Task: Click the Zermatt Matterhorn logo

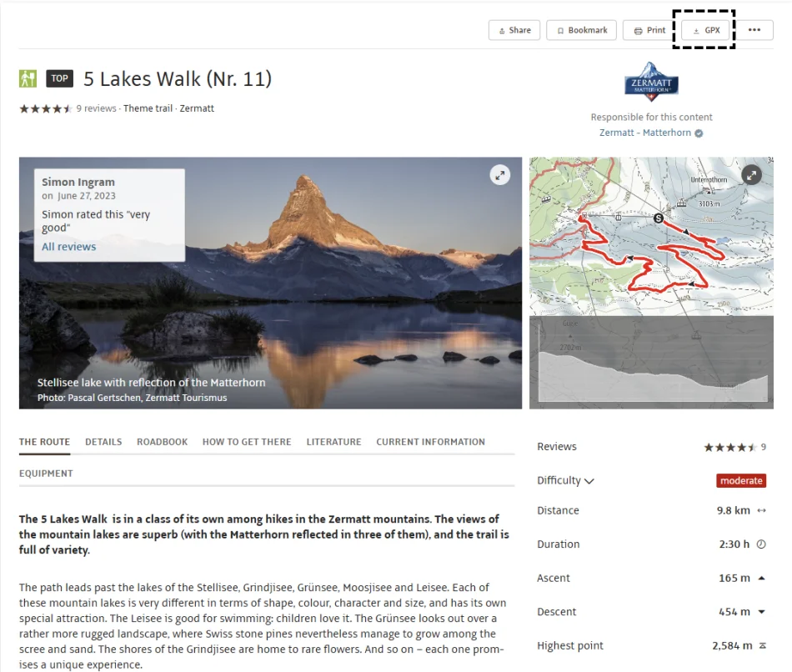Action: click(651, 82)
